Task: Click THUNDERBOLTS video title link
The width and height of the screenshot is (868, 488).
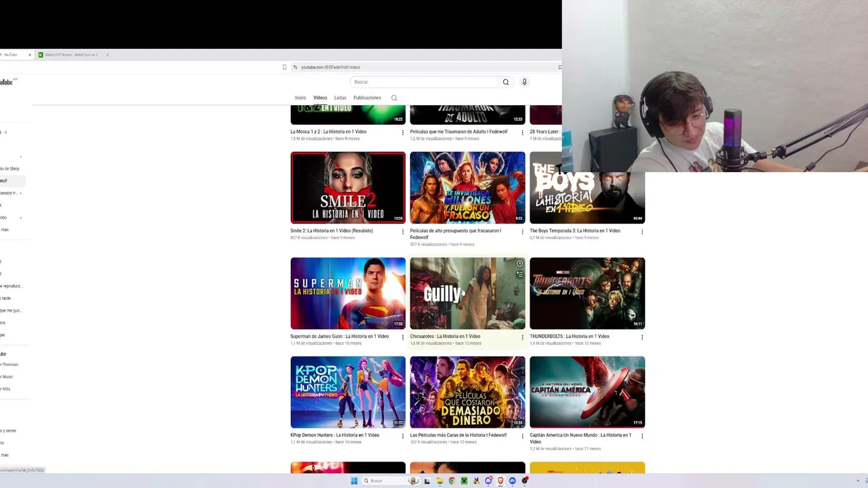Action: pyautogui.click(x=569, y=336)
